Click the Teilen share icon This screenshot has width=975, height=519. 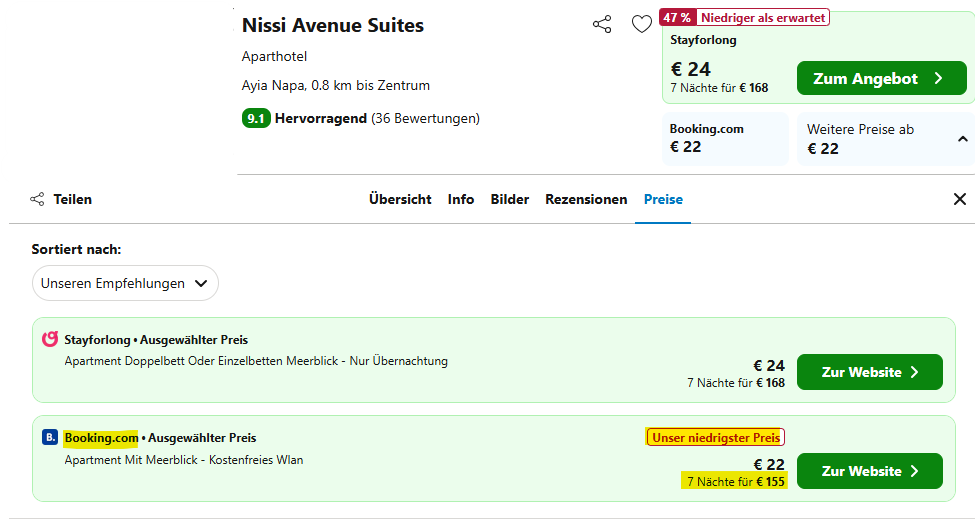point(37,199)
